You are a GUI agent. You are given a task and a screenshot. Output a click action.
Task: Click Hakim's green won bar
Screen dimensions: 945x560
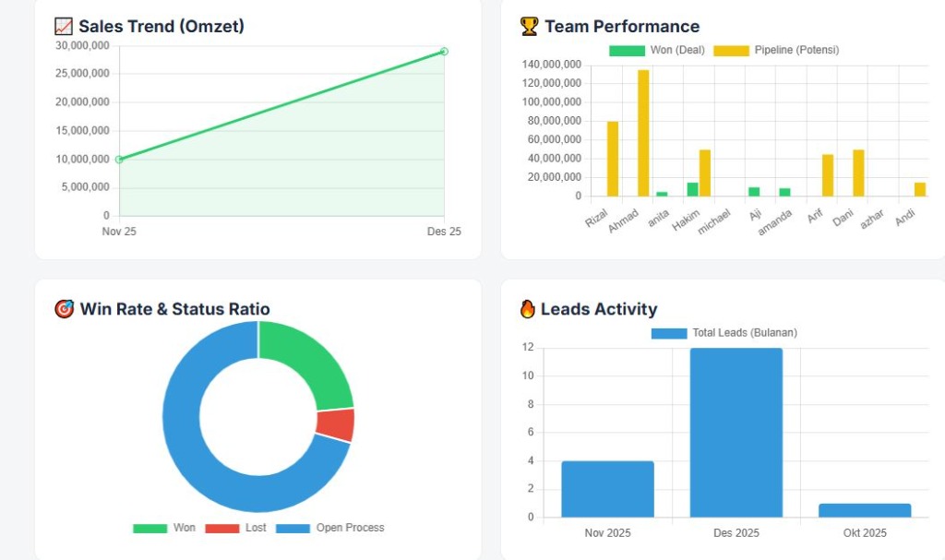(692, 189)
